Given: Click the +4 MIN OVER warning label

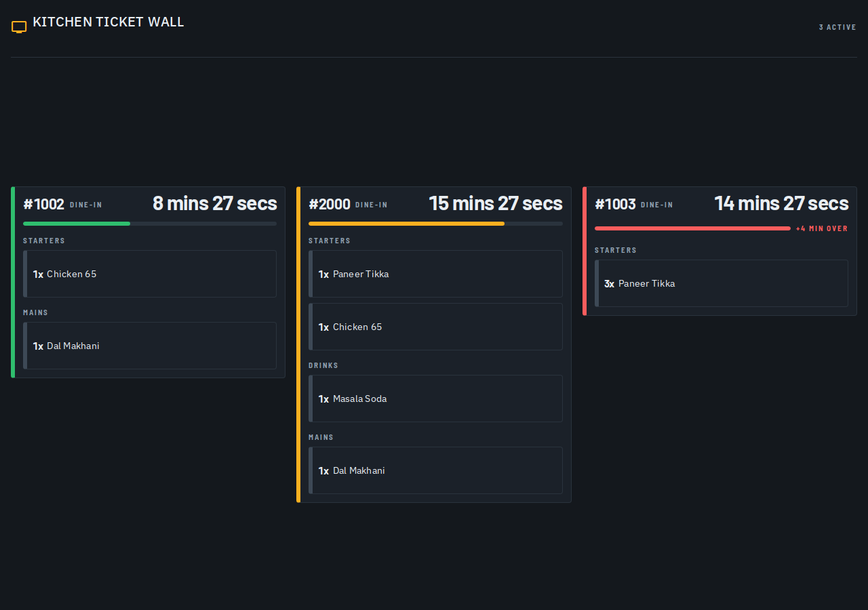Looking at the screenshot, I should pyautogui.click(x=822, y=228).
